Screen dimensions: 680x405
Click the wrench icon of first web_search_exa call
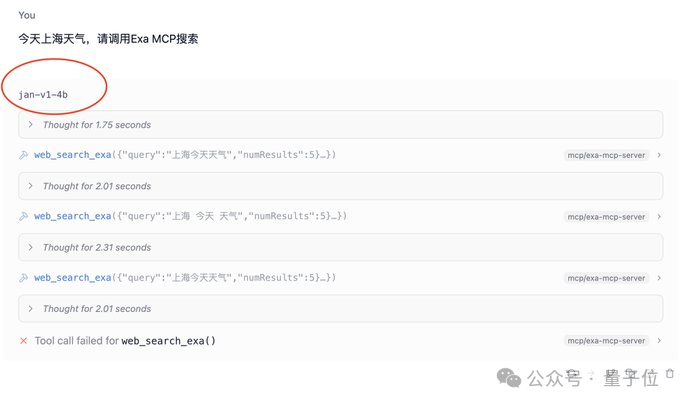pos(23,155)
